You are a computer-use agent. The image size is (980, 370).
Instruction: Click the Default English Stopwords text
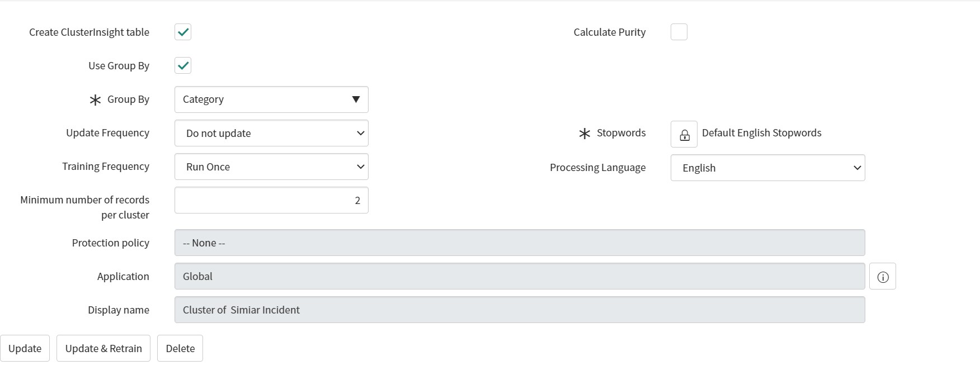pyautogui.click(x=761, y=133)
